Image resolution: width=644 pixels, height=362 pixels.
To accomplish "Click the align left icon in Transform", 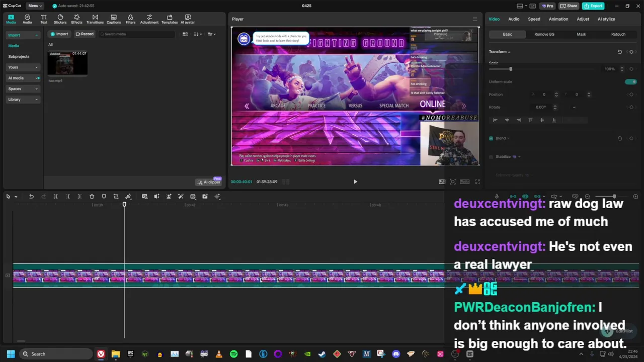I will pyautogui.click(x=495, y=120).
